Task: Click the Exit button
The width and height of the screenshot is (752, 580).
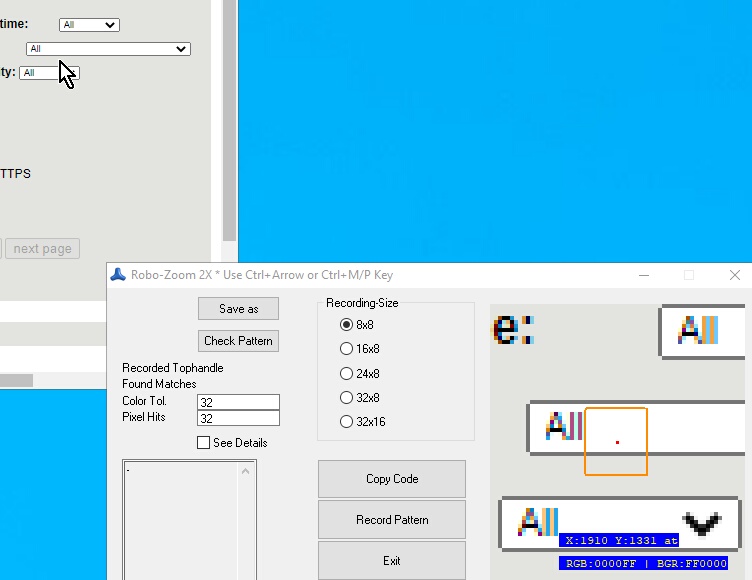Action: coord(392,561)
